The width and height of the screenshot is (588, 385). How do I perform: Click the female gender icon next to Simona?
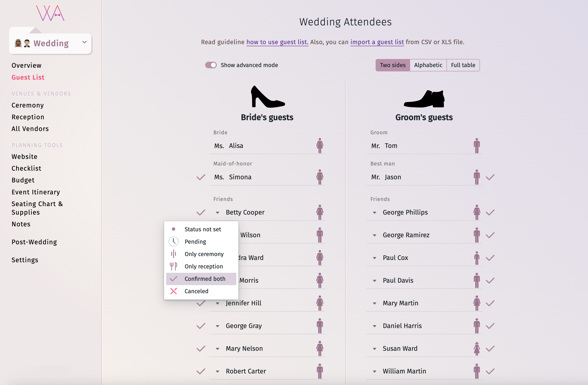320,177
